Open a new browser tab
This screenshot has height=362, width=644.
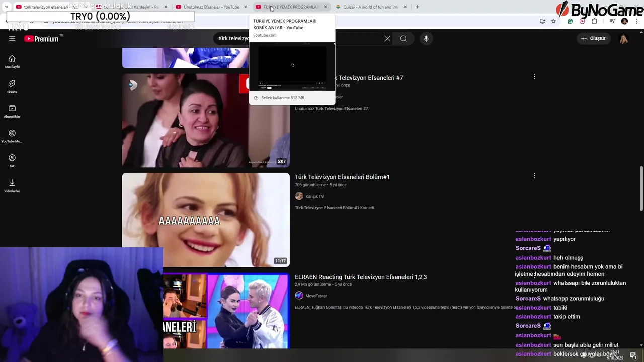417,7
